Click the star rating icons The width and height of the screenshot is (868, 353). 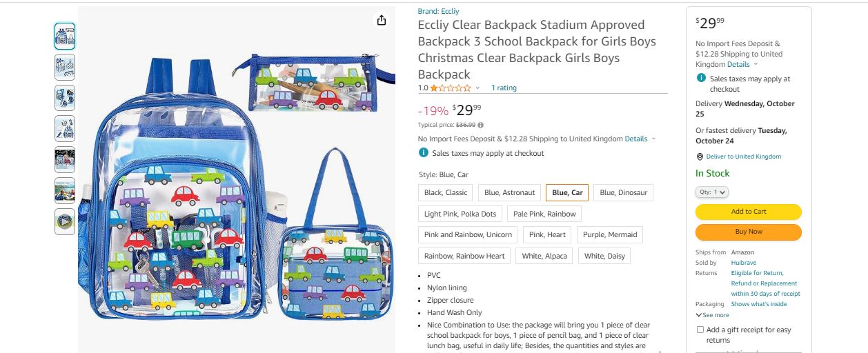pos(451,88)
